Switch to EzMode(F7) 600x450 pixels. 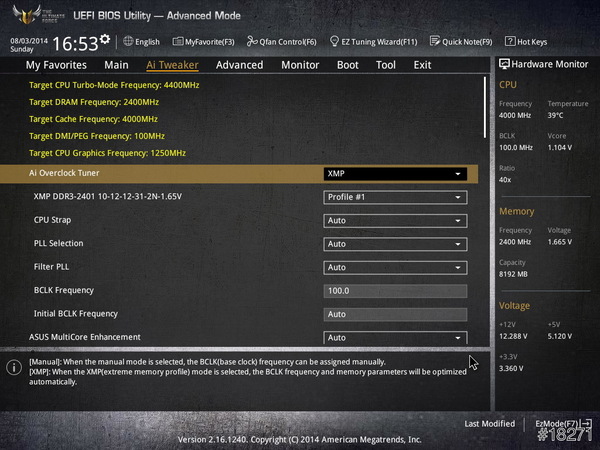tap(562, 424)
